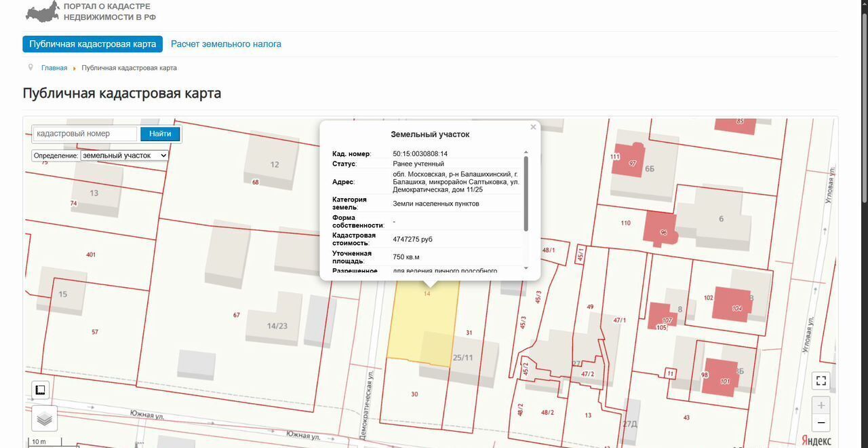Select parcel 110 on the map
Image resolution: width=868 pixels, height=448 pixels.
625,223
